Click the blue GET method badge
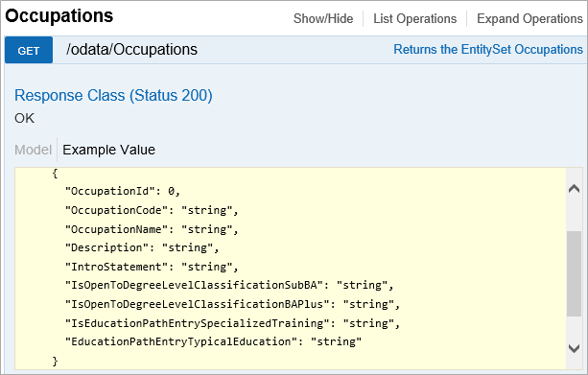Image resolution: width=588 pixels, height=375 pixels. point(29,50)
